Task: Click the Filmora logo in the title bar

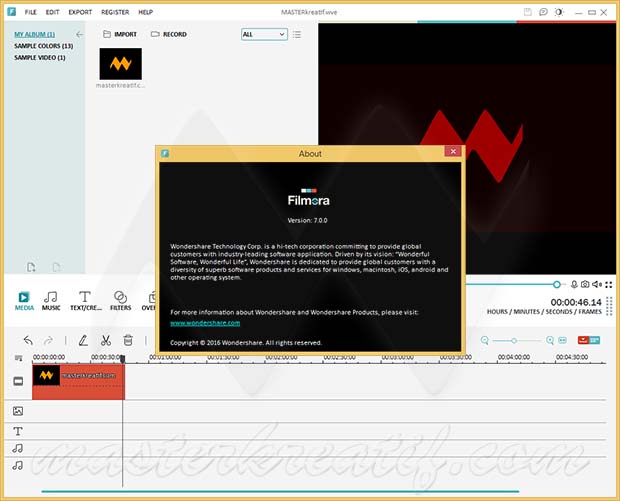Action: click(11, 12)
